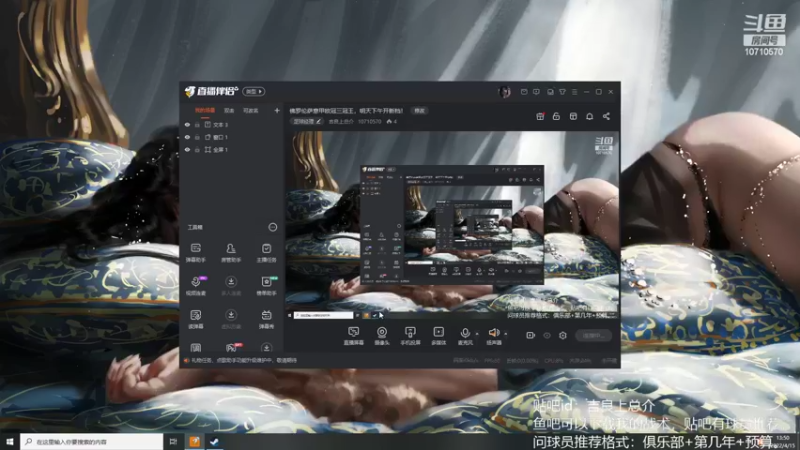Select the 文本 3 source row

coord(232,124)
